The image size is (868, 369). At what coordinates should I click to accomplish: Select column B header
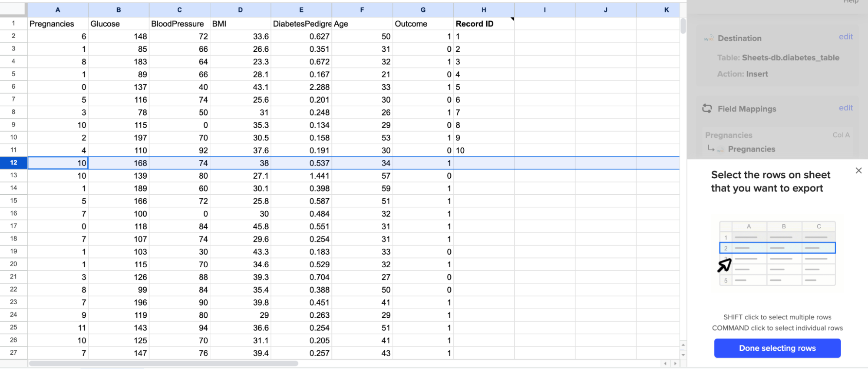point(119,10)
